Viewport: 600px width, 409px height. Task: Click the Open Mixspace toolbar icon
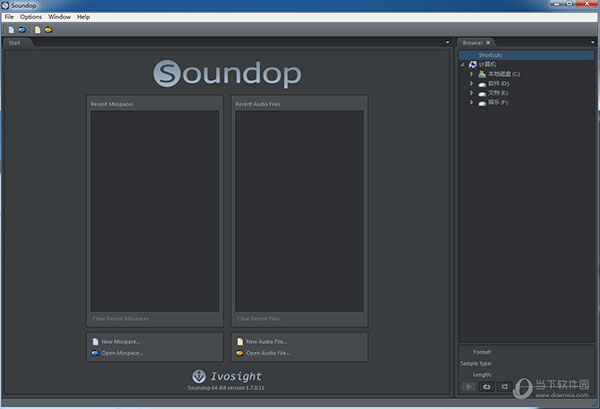click(x=22, y=29)
